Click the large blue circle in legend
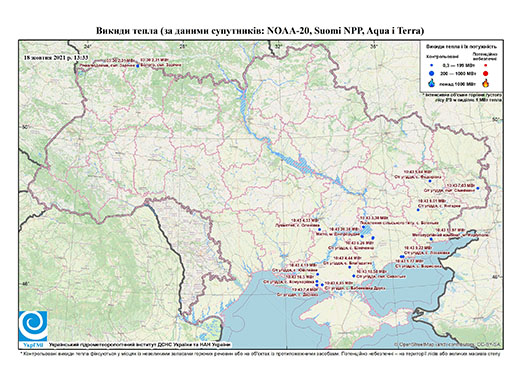The width and height of the screenshot is (520, 368). pos(432,74)
